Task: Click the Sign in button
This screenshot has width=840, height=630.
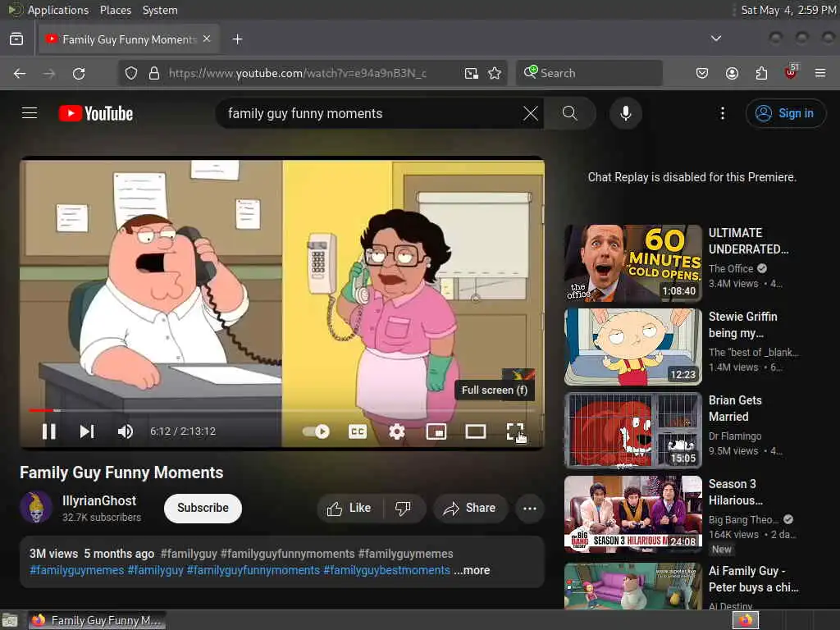Action: tap(785, 113)
